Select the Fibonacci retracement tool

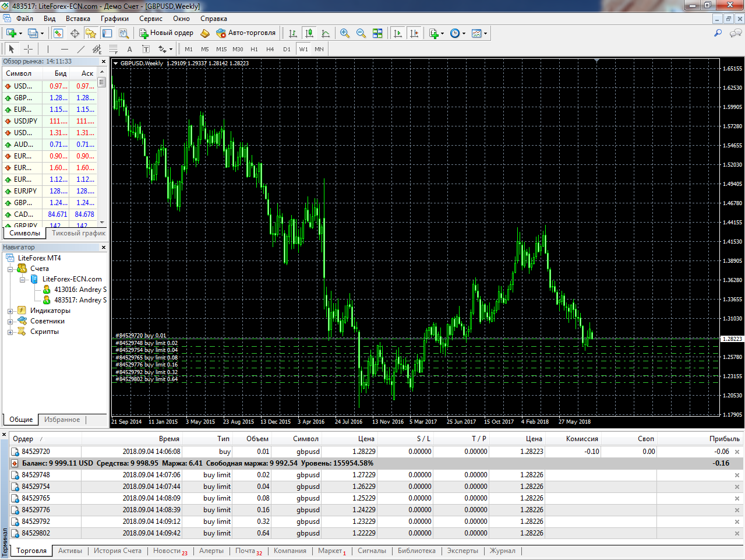point(114,49)
